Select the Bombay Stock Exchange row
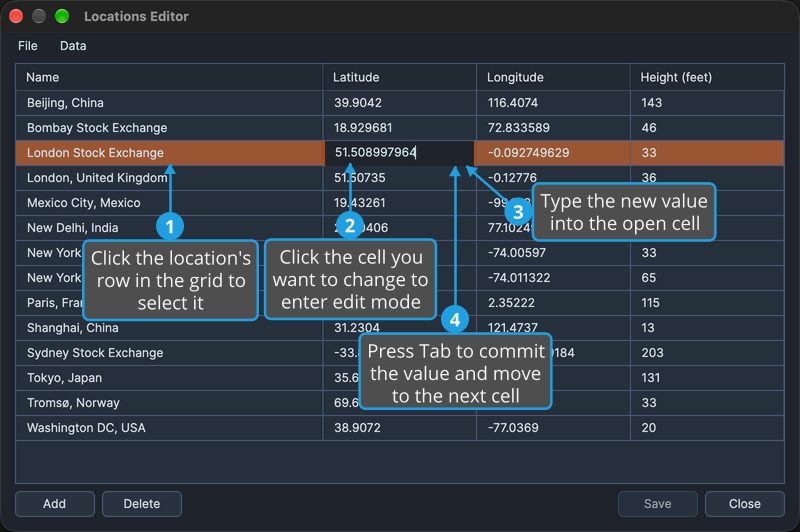This screenshot has height=532, width=800. [399, 128]
